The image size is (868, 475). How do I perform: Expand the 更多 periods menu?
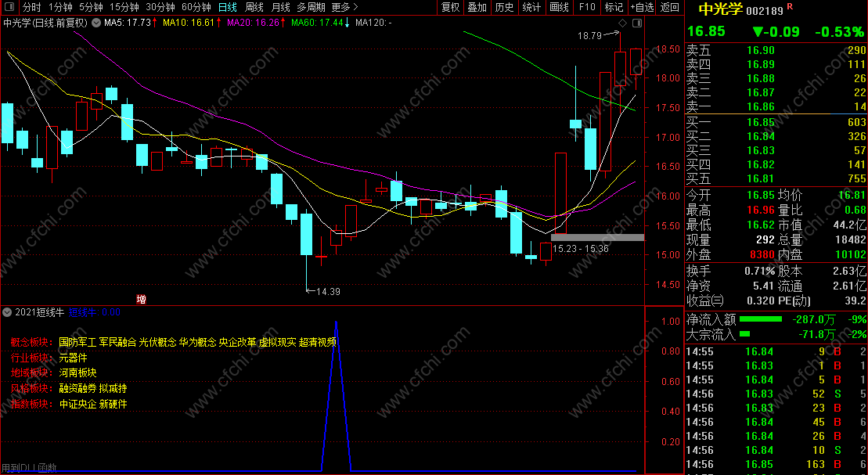[344, 7]
